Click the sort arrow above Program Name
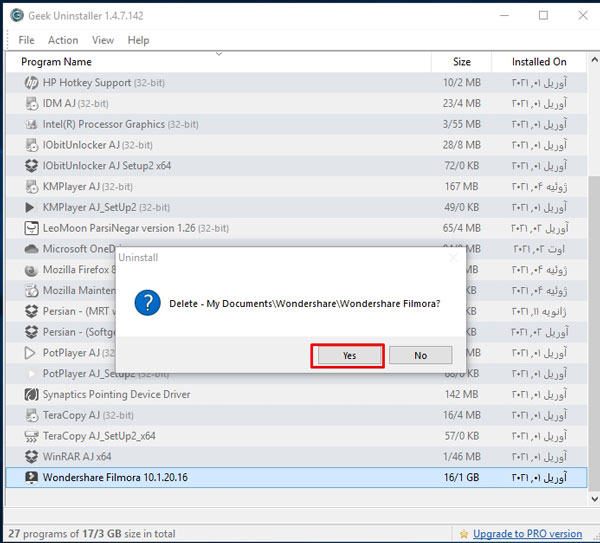 click(219, 54)
